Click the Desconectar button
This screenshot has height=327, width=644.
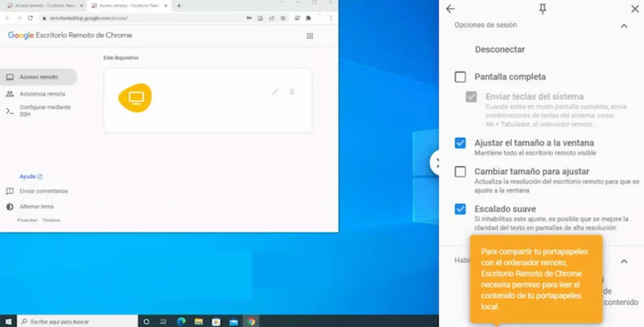(500, 49)
